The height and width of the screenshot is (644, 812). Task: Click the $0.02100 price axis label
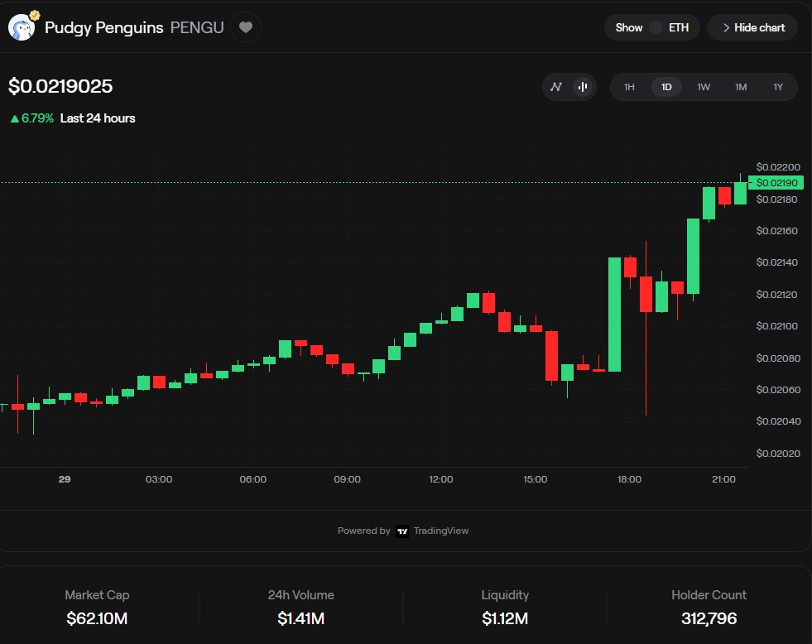click(x=776, y=326)
